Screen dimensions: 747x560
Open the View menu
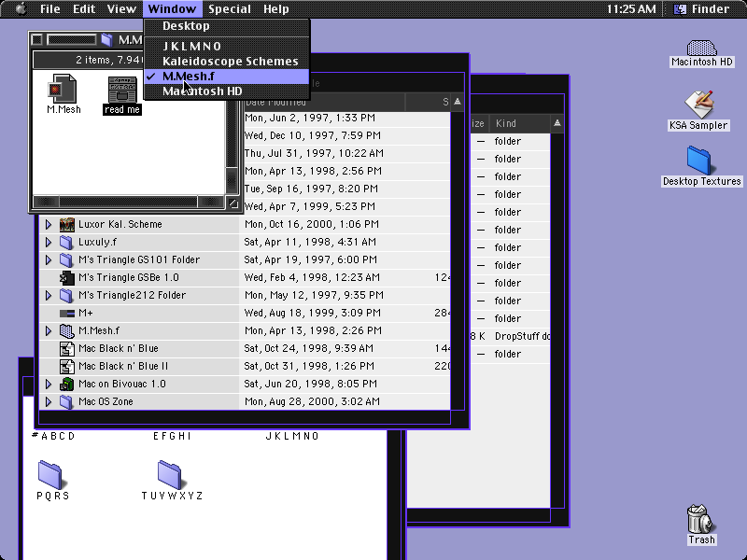pos(121,8)
